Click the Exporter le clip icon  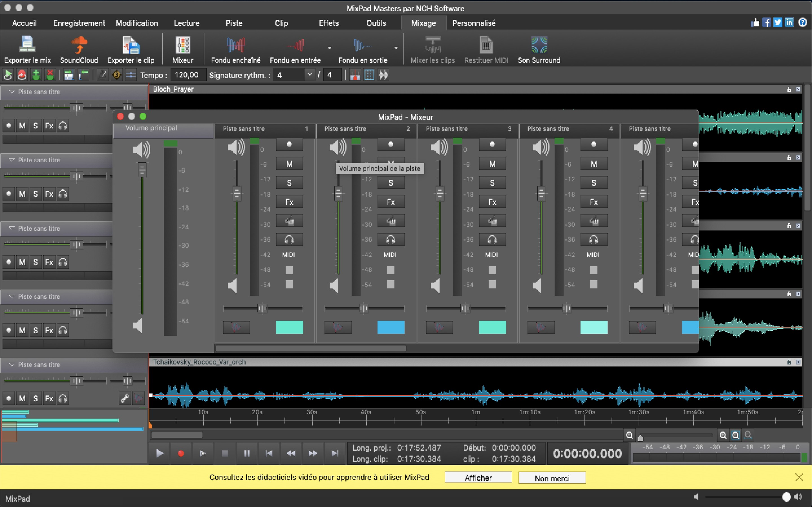click(x=131, y=45)
